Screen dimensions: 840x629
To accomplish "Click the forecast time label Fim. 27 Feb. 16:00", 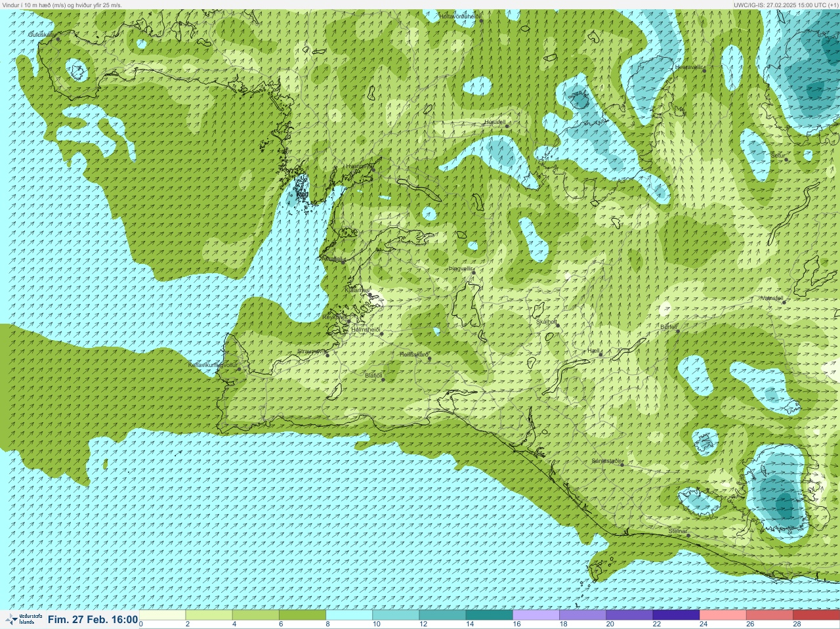I will click(x=93, y=619).
